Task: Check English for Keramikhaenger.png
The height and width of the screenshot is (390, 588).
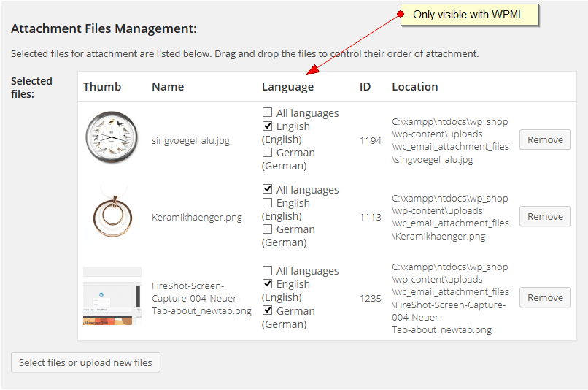Action: 268,203
